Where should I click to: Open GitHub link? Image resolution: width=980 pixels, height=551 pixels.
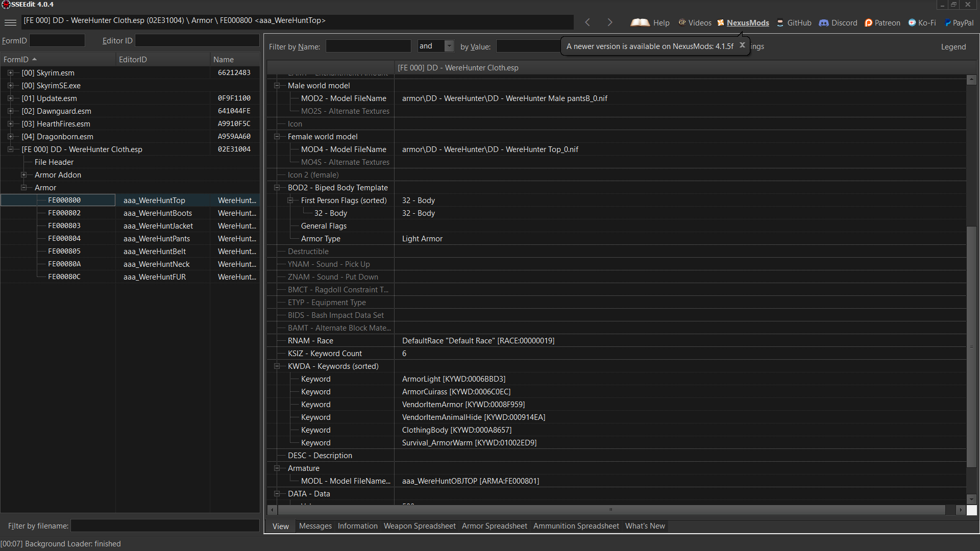click(794, 22)
